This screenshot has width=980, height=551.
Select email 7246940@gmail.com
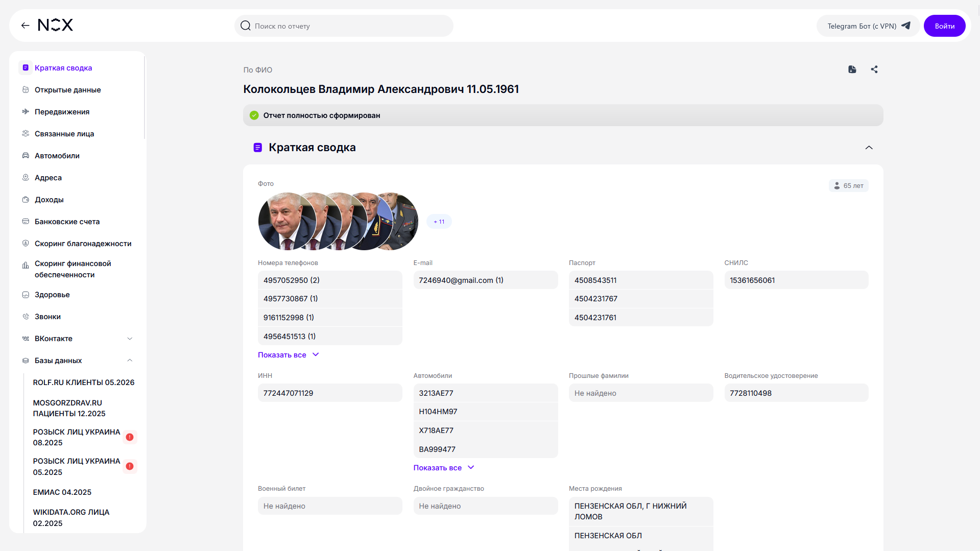click(486, 280)
